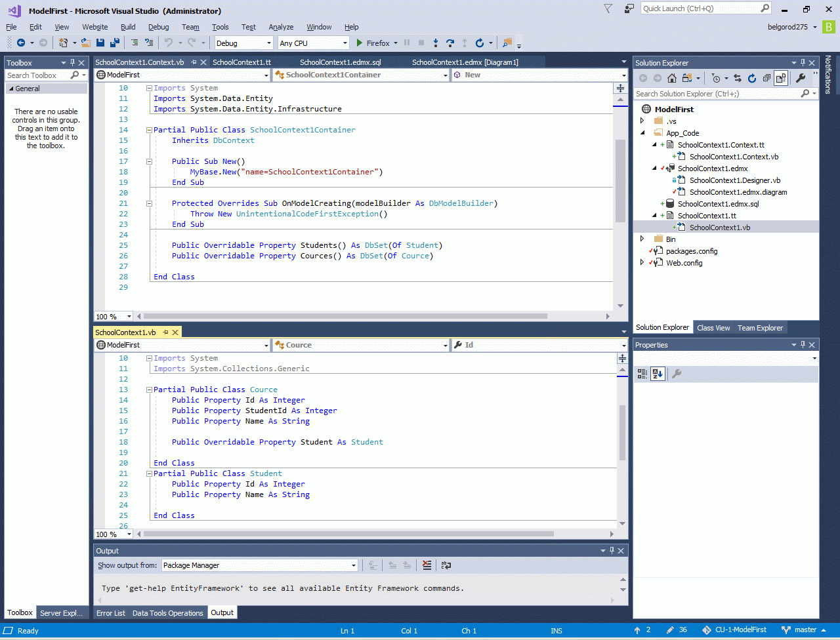Toggle Alphabetical sort in Properties panel
This screenshot has height=640, width=840.
pyautogui.click(x=658, y=373)
